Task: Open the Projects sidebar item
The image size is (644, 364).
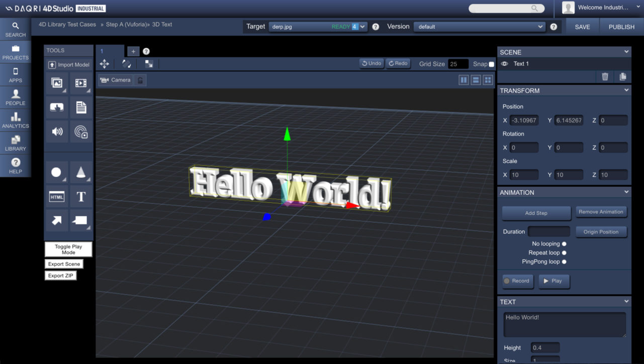Action: click(16, 52)
